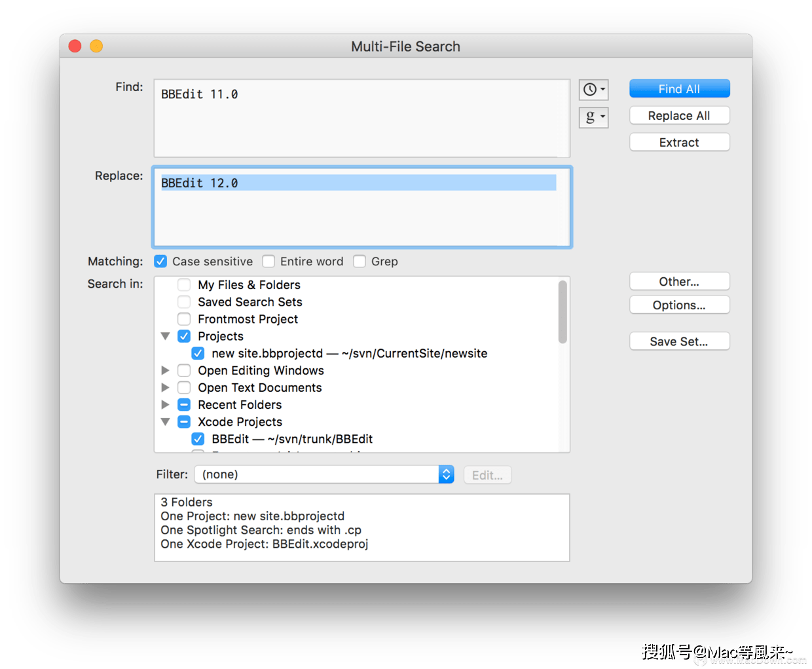Viewport: 812px width, 669px height.
Task: Expand the Recent Folders group
Action: (x=166, y=405)
